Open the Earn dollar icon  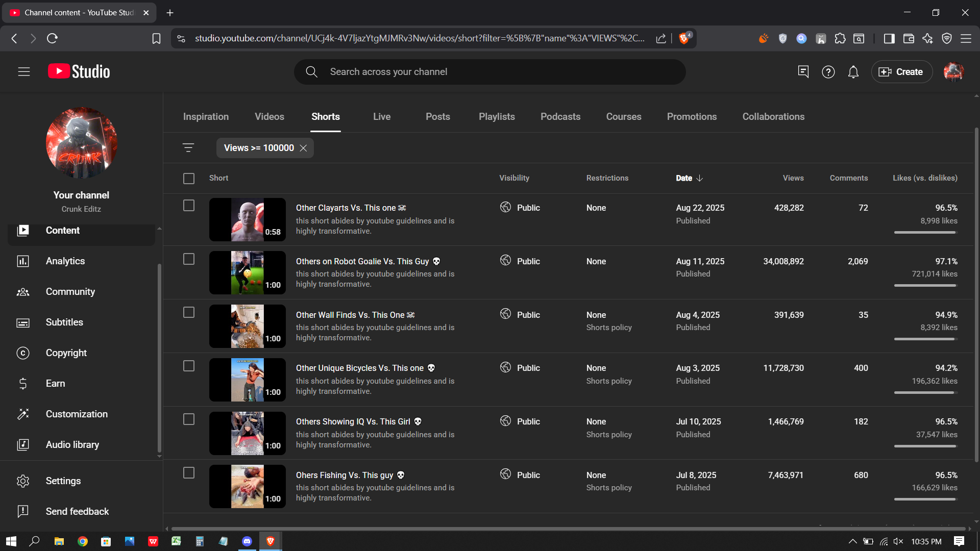(23, 384)
